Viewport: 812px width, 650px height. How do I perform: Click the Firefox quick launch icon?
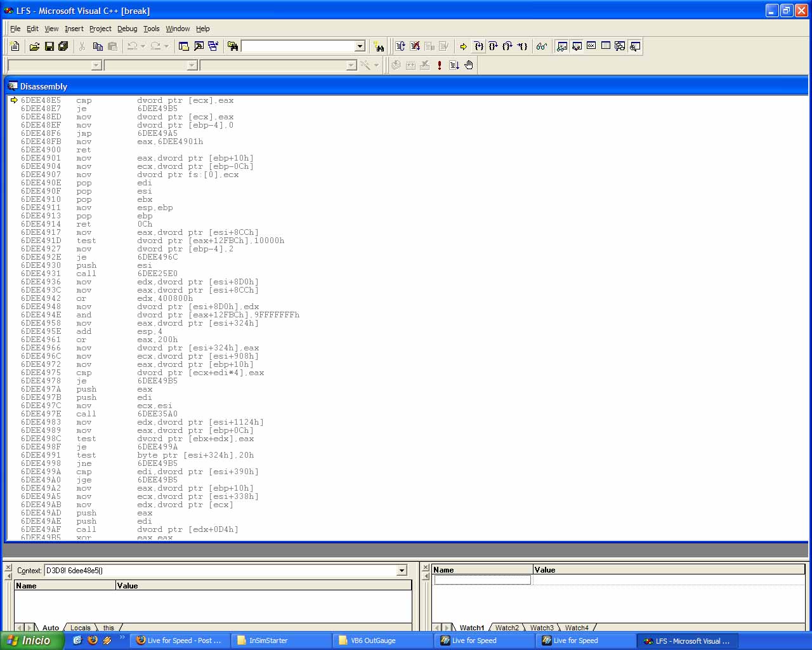tap(92, 640)
